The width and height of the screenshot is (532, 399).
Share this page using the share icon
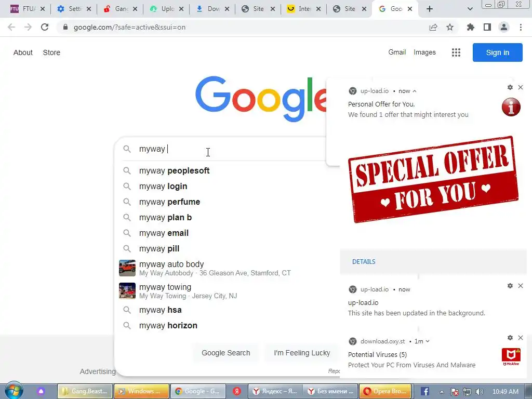point(433,27)
